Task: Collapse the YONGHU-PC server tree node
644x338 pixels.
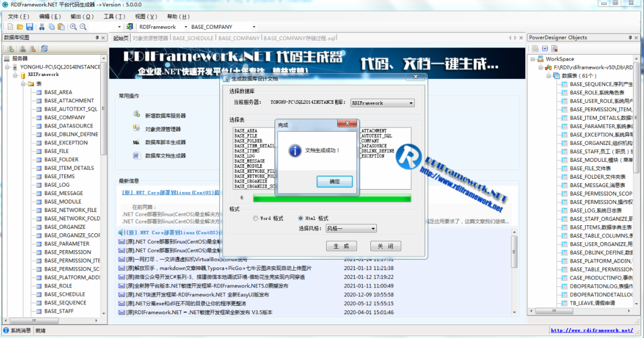Action: 7,67
